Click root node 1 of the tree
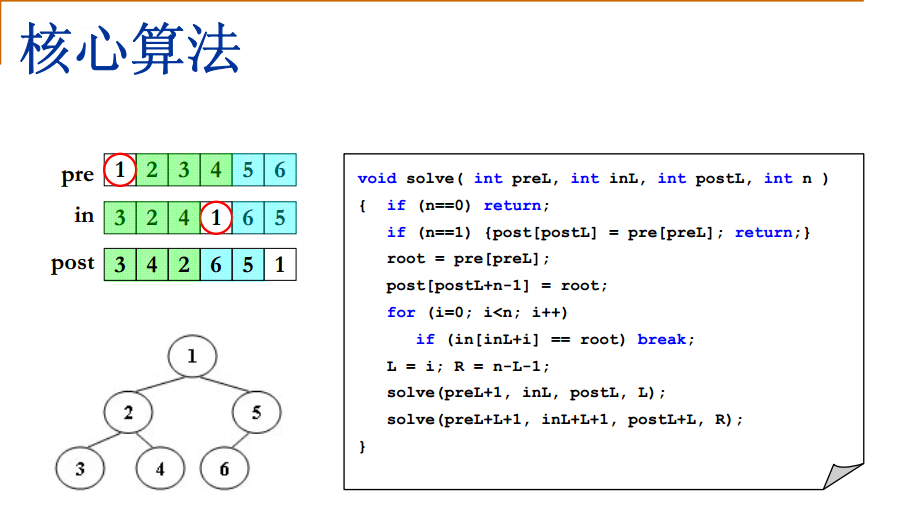 coord(192,356)
